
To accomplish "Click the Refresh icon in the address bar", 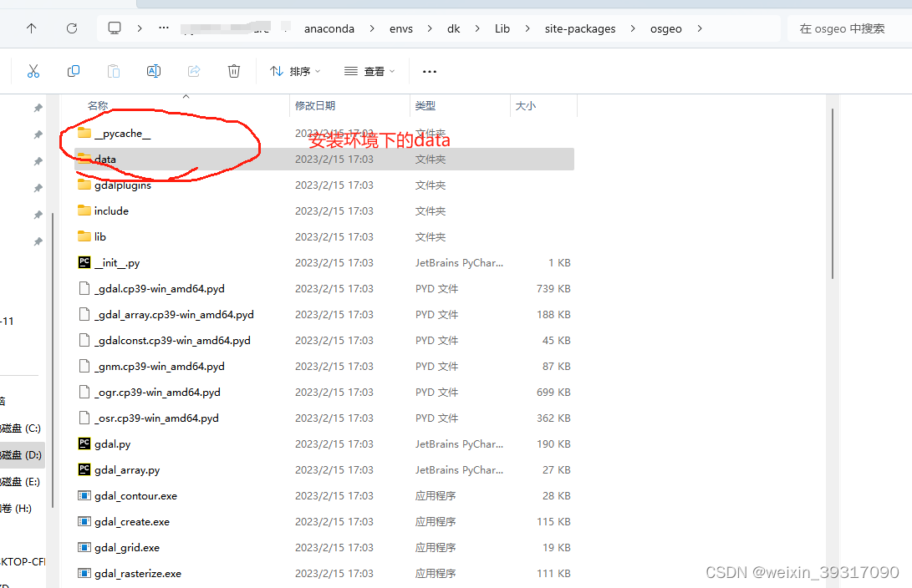I will pyautogui.click(x=72, y=28).
